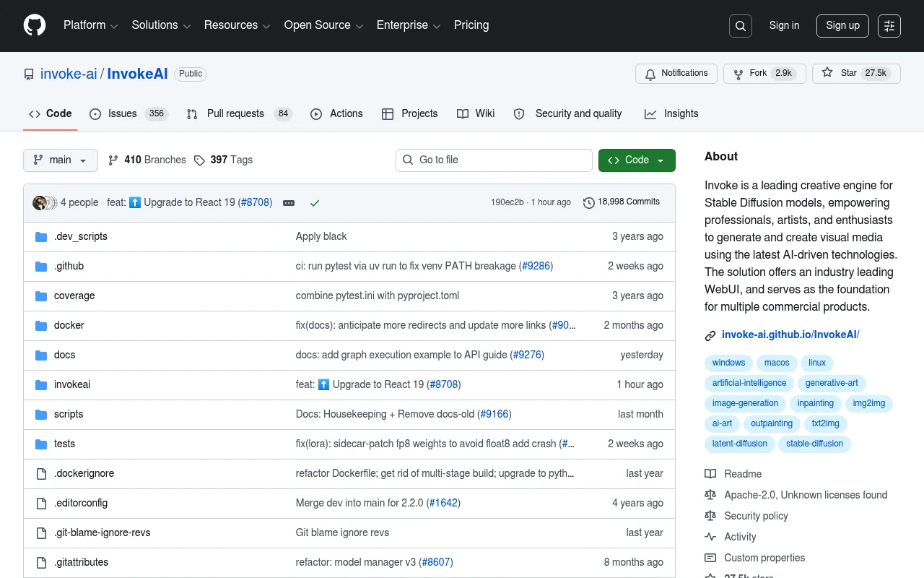Select the inpainting topic tag
This screenshot has width=924, height=578.
(x=816, y=403)
